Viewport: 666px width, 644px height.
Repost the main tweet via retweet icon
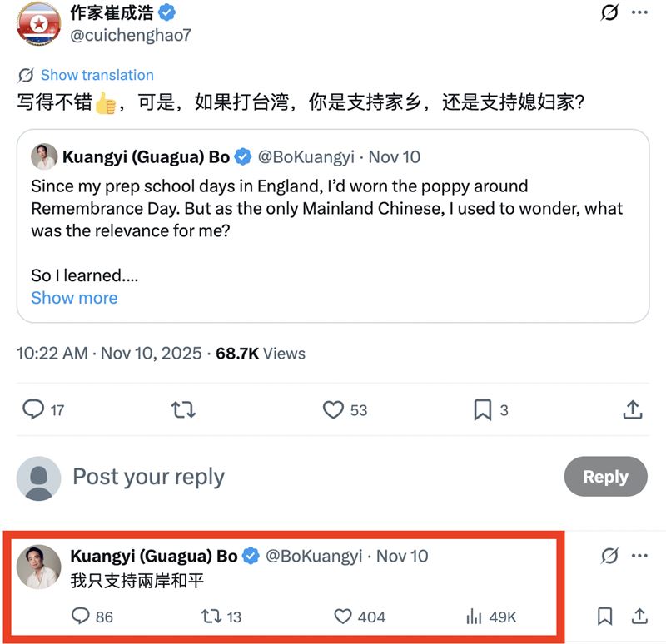[x=183, y=410]
